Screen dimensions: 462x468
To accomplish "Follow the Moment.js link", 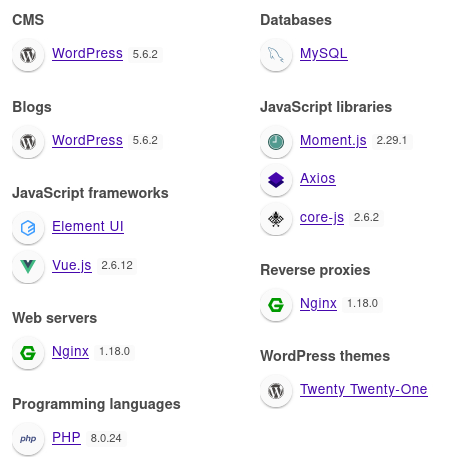I will click(333, 141).
